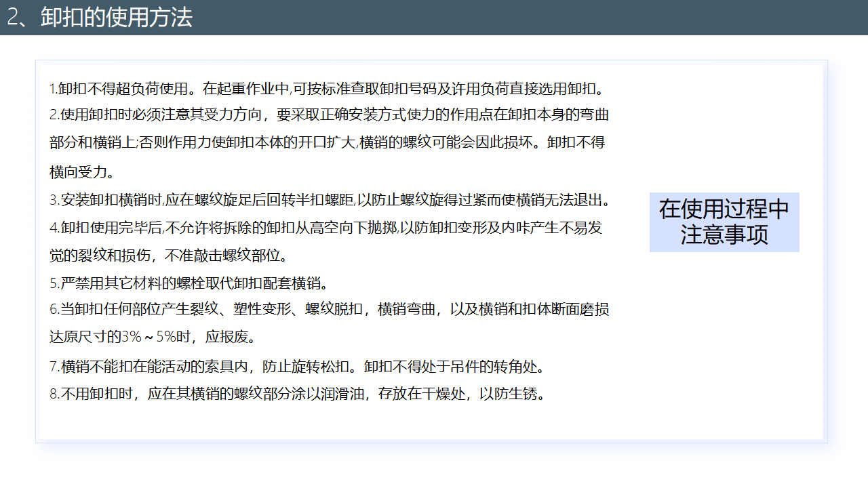Select item 5 about 严禁用其它材料的螺栓
Screen dimensions: 868x488
click(190, 283)
